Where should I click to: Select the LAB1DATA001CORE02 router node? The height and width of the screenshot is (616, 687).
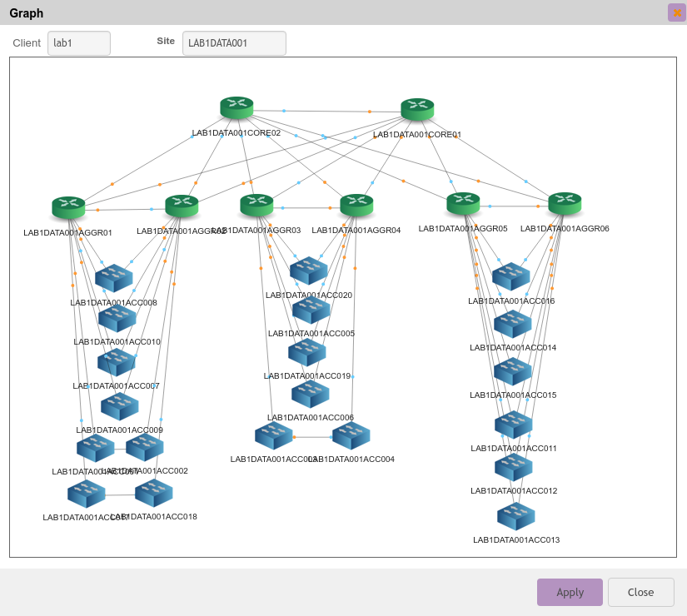pyautogui.click(x=236, y=107)
